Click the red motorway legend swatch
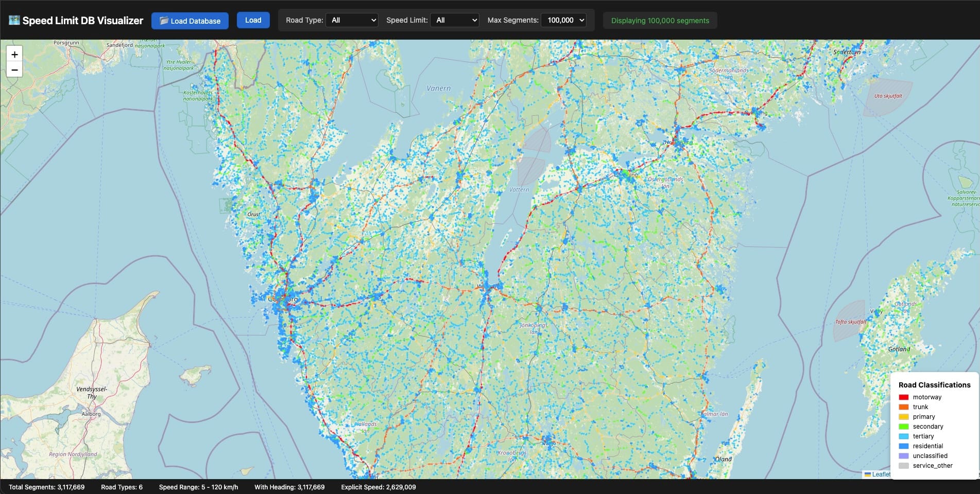The height and width of the screenshot is (494, 980). [x=903, y=397]
